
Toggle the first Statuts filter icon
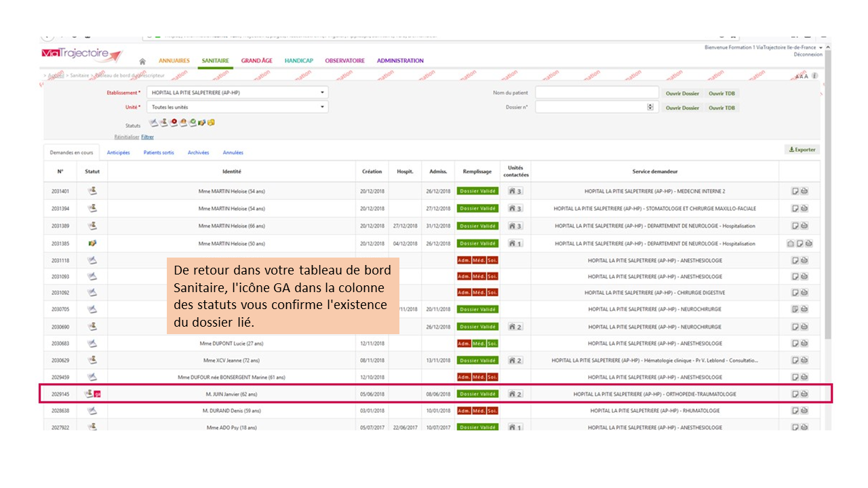[x=153, y=123]
